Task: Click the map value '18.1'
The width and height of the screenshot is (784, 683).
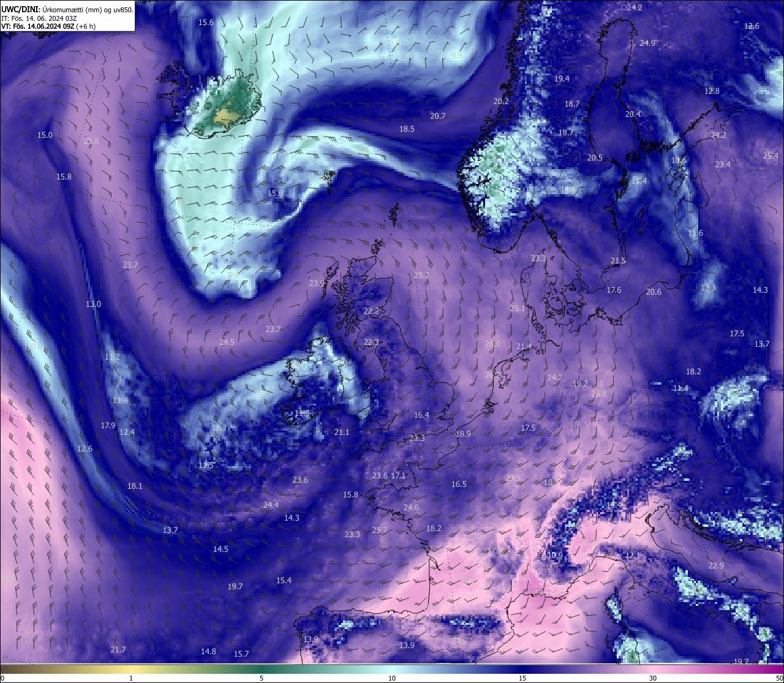Action: [135, 486]
